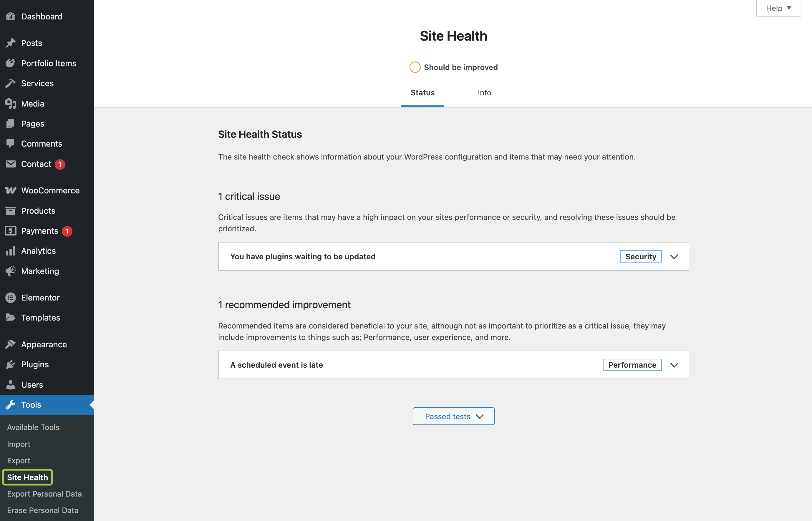
Task: Click the Appearance paintbrush icon
Action: click(x=11, y=344)
